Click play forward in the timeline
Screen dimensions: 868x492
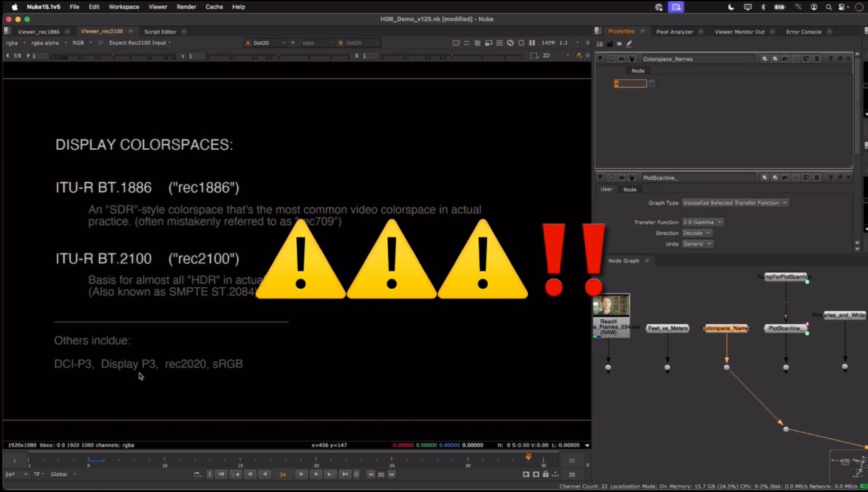(x=301, y=474)
